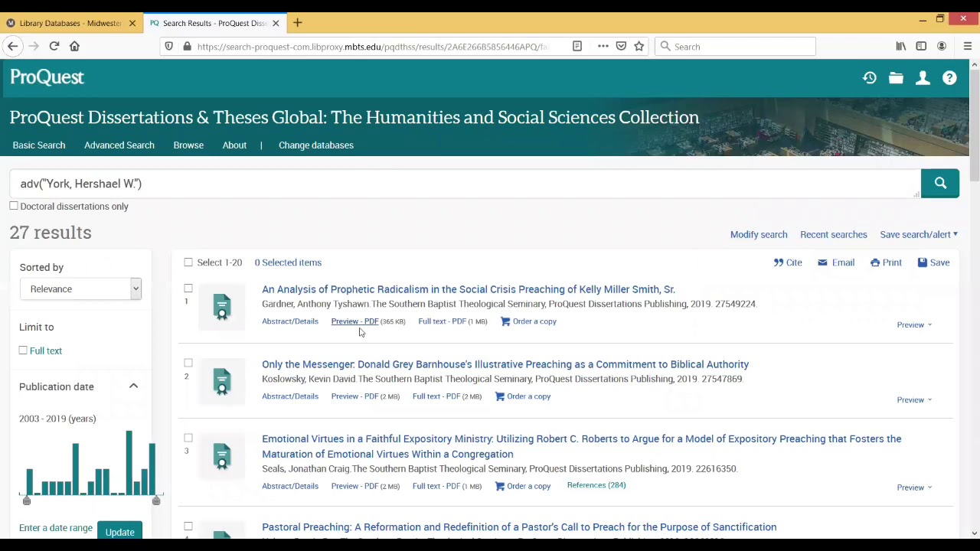The image size is (980, 551).
Task: Close the Search Results tab
Action: (276, 23)
